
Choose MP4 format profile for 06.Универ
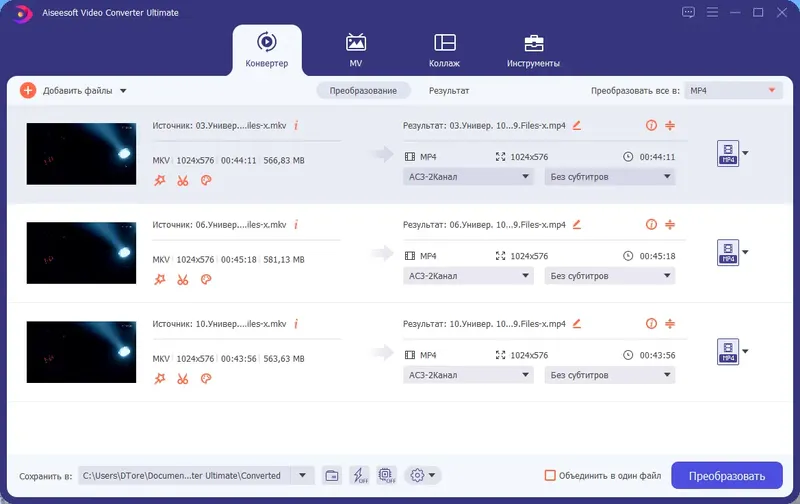tap(728, 253)
